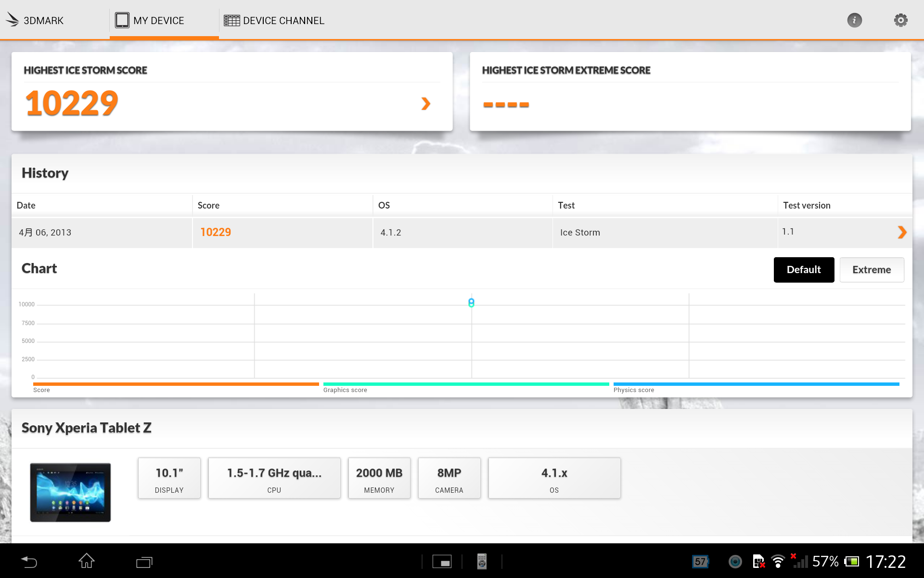Tap the 3DMark logo icon
The height and width of the screenshot is (578, 924).
13,20
